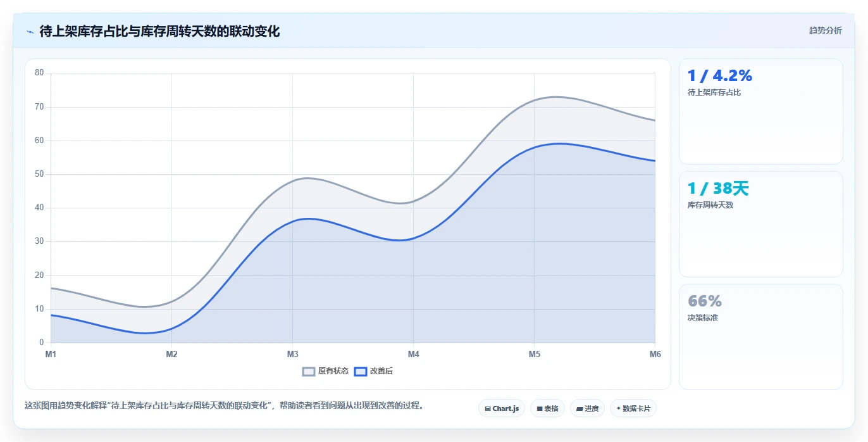Image resolution: width=868 pixels, height=442 pixels.
Task: Click the 20 y-axis label
Action: (x=39, y=275)
